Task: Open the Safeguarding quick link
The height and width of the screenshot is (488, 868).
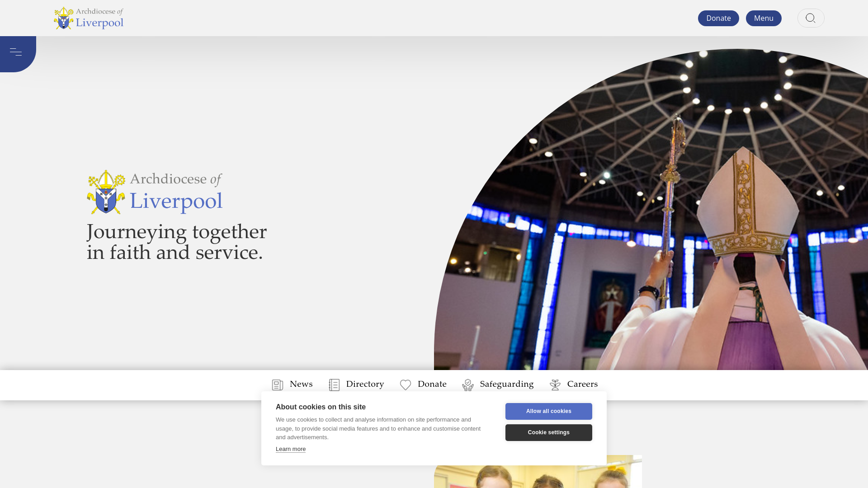Action: [507, 385]
